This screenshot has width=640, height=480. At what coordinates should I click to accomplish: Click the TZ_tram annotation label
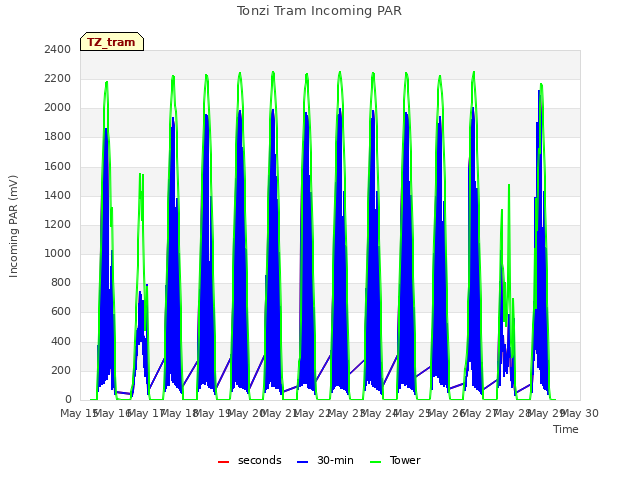pyautogui.click(x=111, y=42)
